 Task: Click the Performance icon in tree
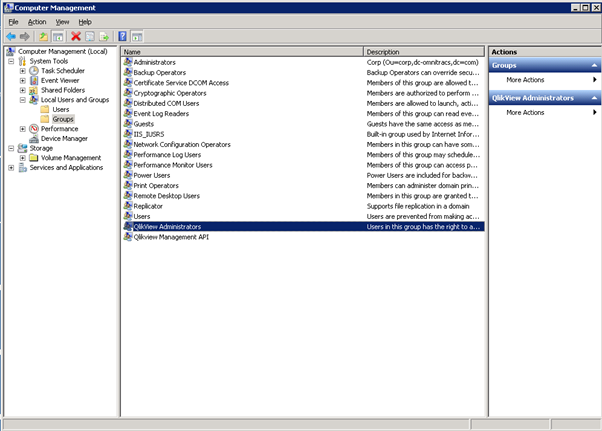point(34,129)
